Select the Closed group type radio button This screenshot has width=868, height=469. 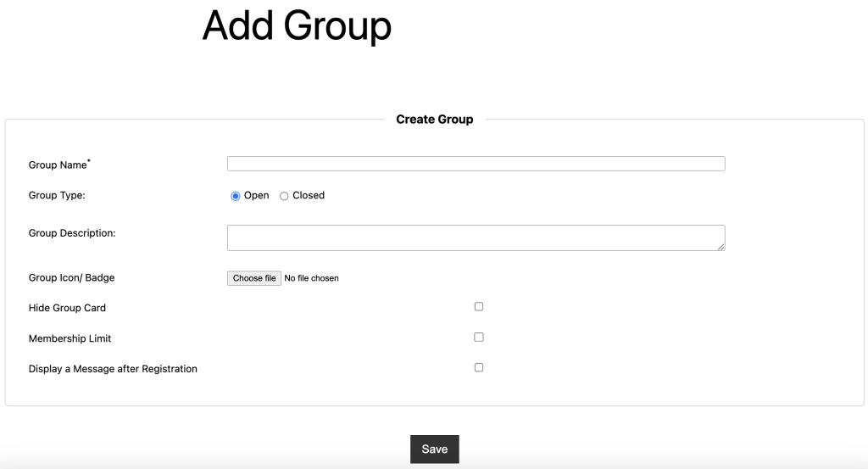point(284,196)
